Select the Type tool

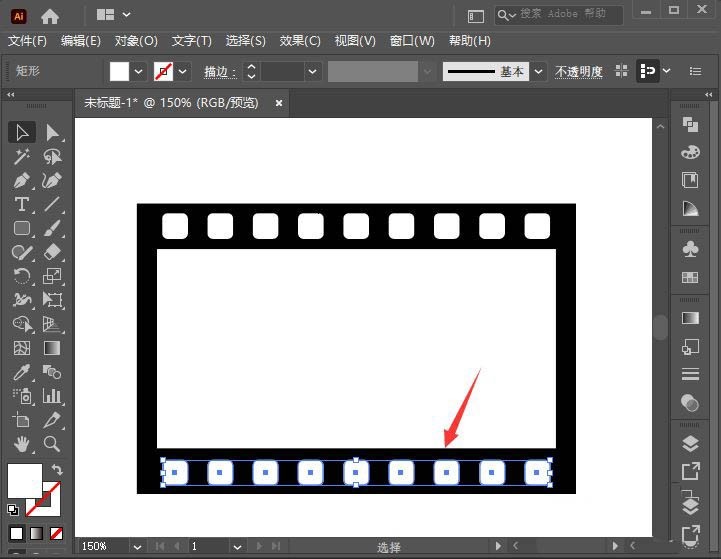[x=22, y=204]
